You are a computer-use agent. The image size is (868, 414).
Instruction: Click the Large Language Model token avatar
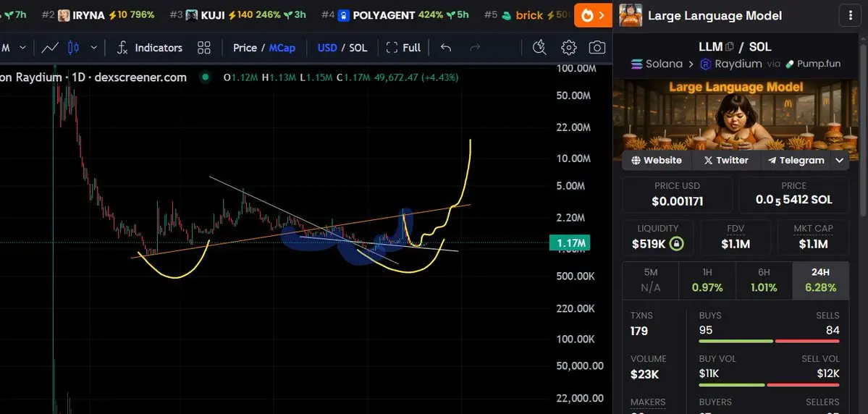[631, 15]
